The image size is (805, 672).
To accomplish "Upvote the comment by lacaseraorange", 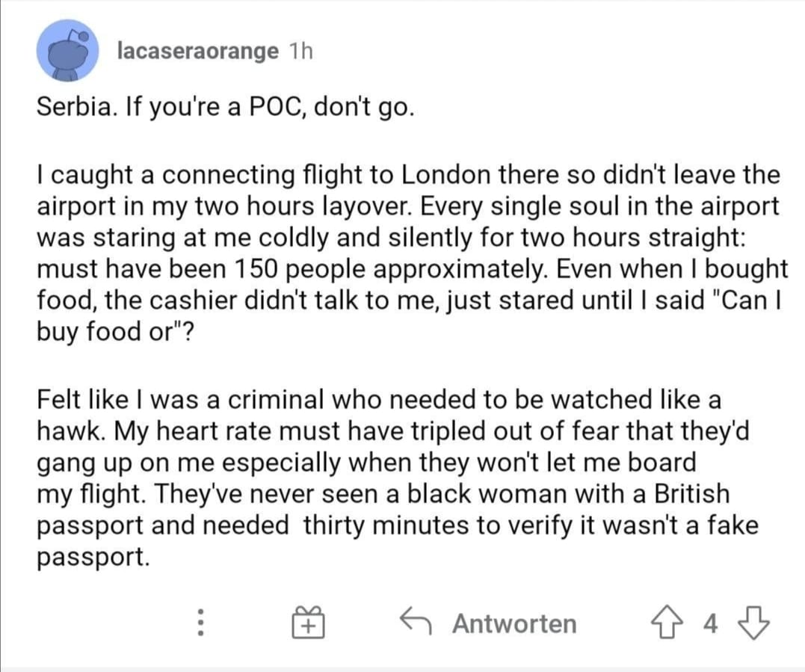I will [667, 622].
